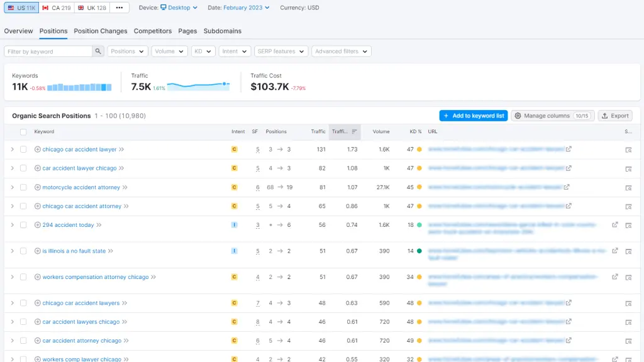Viewport: 644px width, 362px height.
Task: Open the Date February 2023 dropdown
Action: [247, 8]
